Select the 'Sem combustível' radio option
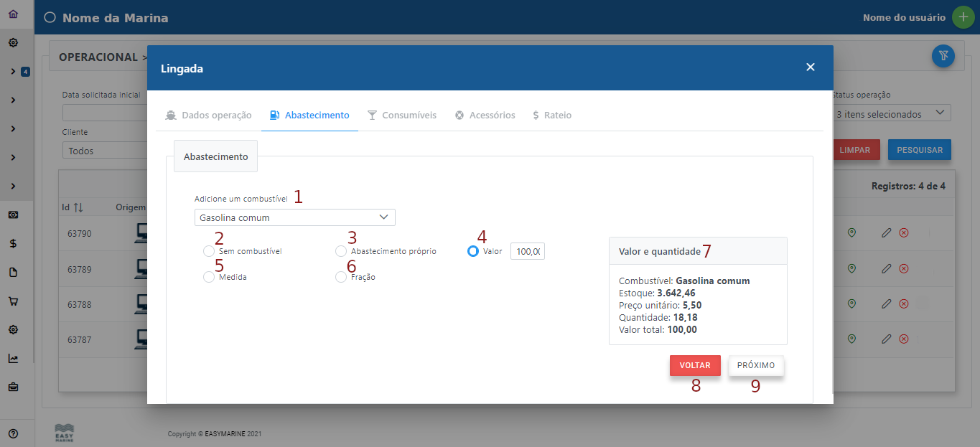Screen dimensions: 980x447 [x=209, y=252]
